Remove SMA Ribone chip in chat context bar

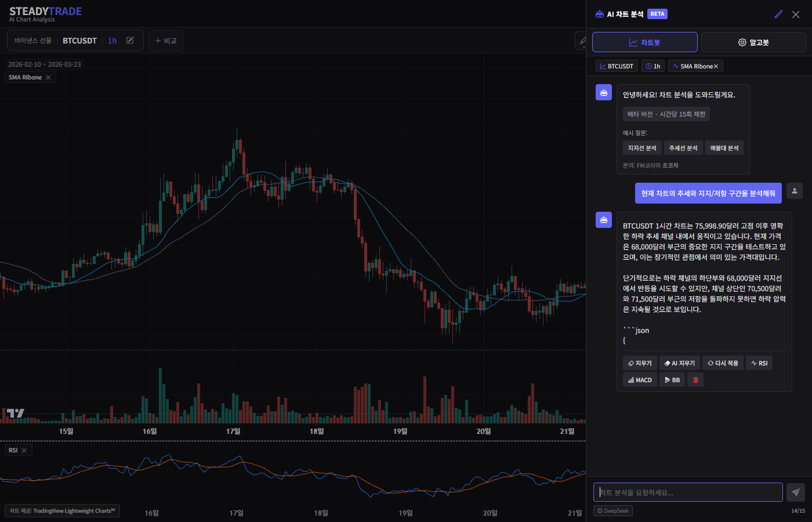pos(716,67)
